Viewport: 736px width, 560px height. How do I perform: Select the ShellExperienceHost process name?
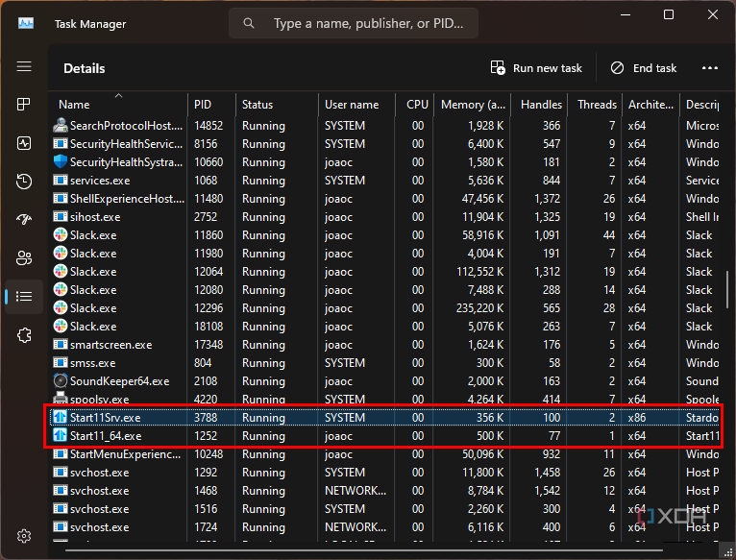point(127,199)
